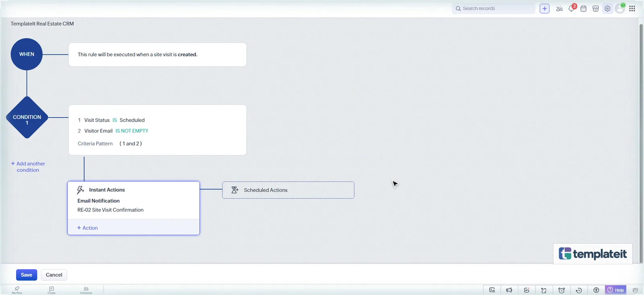Select the CONDITION 1 diamond node
Screen dimensions: 644x295
pos(27,117)
